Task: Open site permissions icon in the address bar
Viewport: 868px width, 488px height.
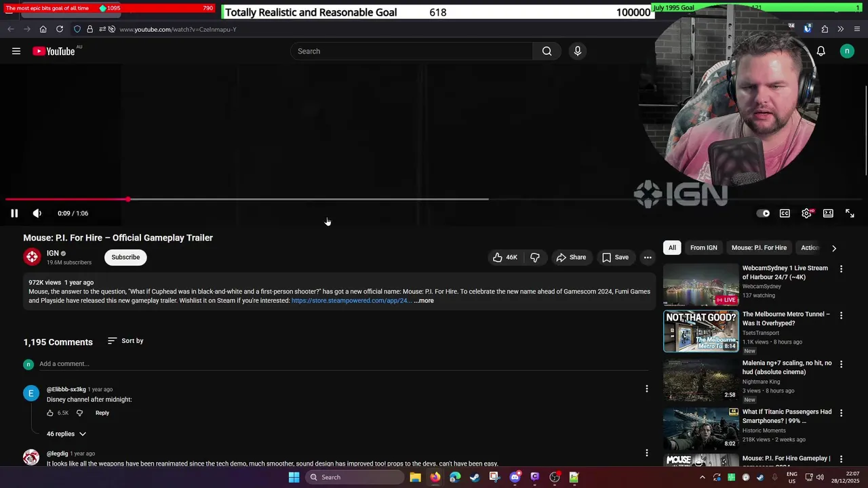Action: coord(102,29)
